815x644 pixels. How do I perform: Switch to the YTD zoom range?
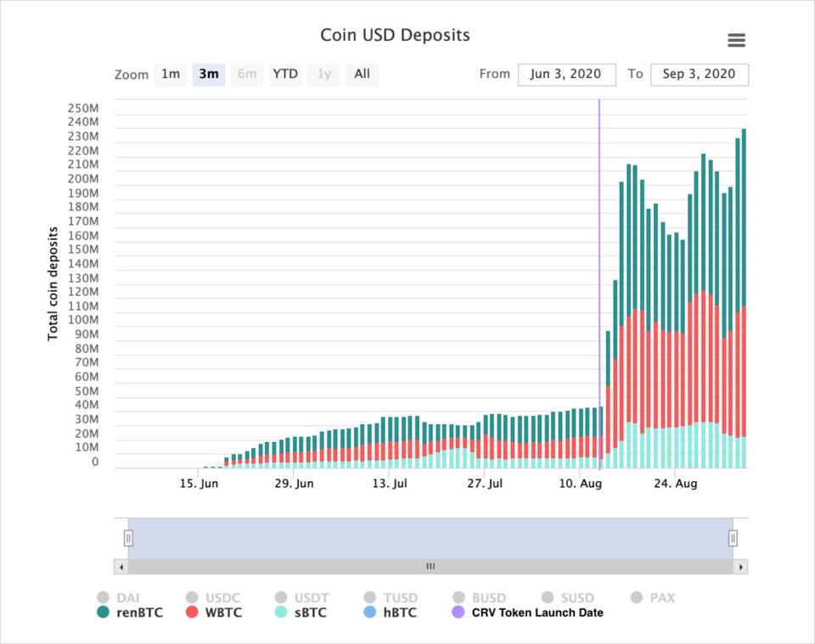(284, 74)
